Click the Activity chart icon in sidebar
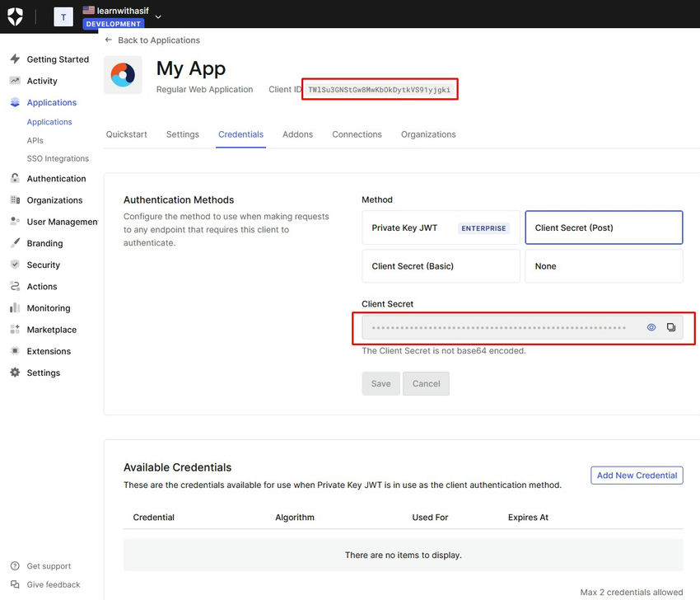The width and height of the screenshot is (700, 600). 15,81
